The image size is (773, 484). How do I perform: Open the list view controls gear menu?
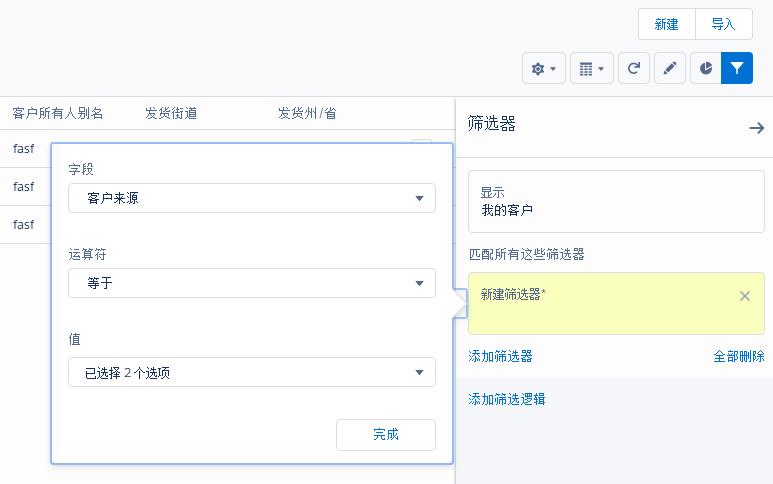coord(544,68)
